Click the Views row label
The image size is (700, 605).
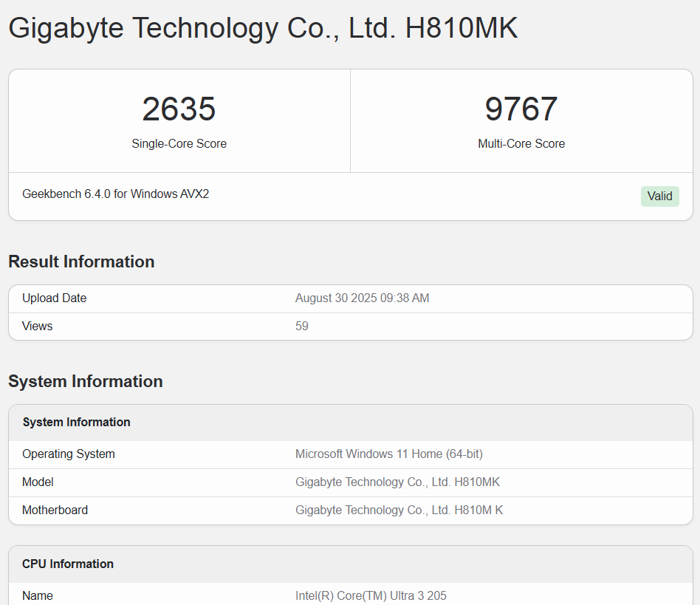point(38,327)
